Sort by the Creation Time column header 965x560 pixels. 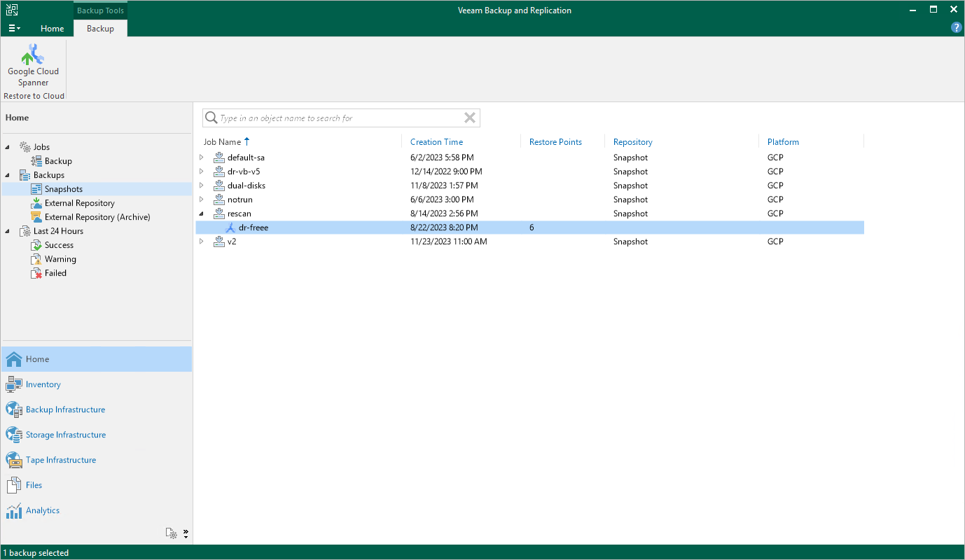coord(436,142)
